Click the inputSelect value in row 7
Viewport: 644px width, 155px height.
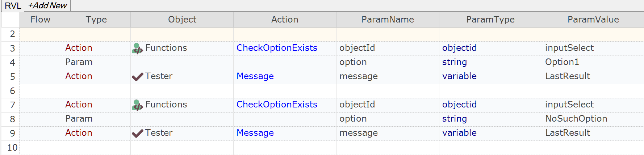click(569, 105)
